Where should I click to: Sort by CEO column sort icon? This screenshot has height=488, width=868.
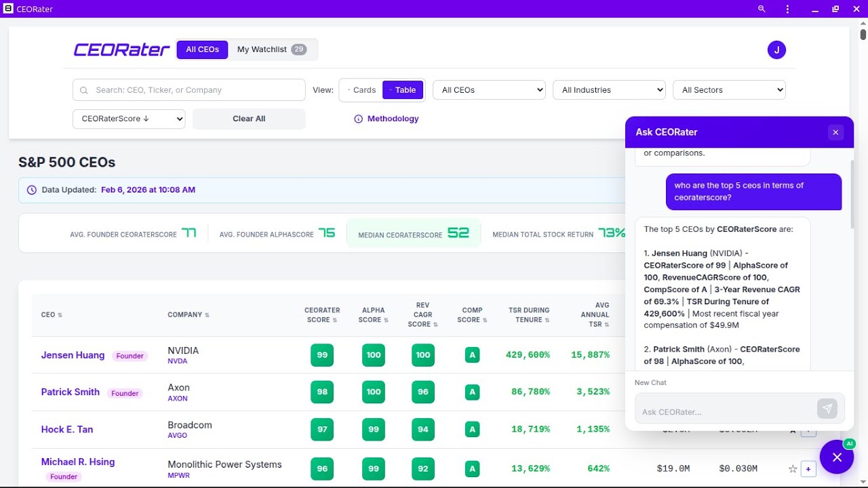pos(60,315)
